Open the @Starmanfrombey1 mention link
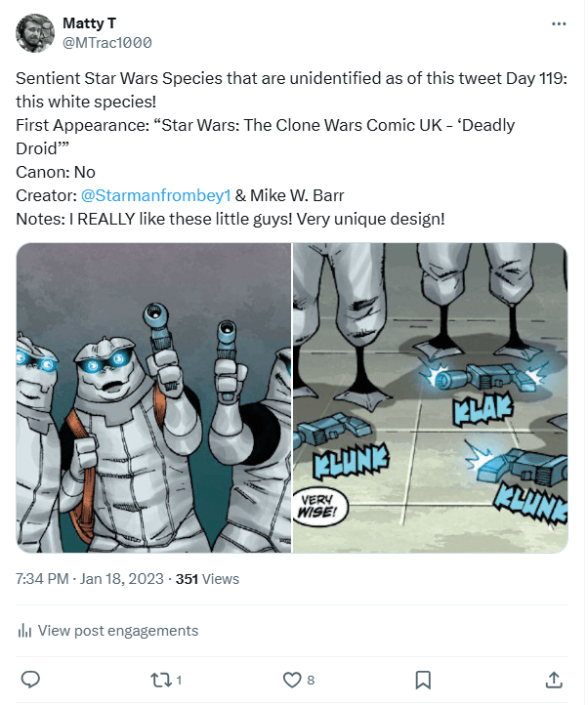Image resolution: width=588 pixels, height=705 pixels. click(155, 194)
